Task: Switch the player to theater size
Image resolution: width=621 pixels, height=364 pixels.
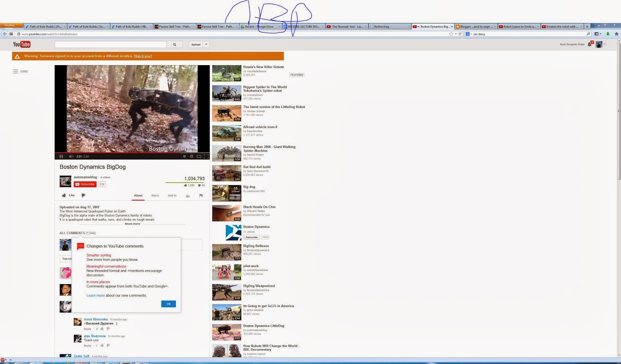Action: tap(199, 156)
